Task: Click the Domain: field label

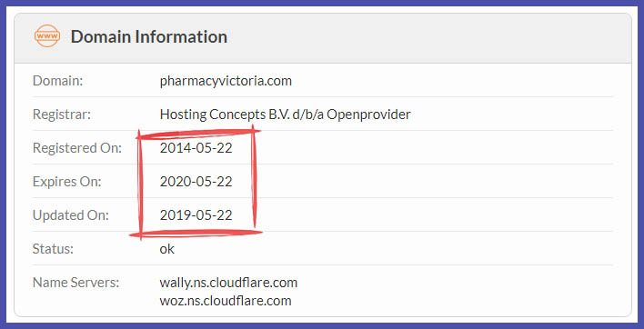Action: [x=58, y=81]
